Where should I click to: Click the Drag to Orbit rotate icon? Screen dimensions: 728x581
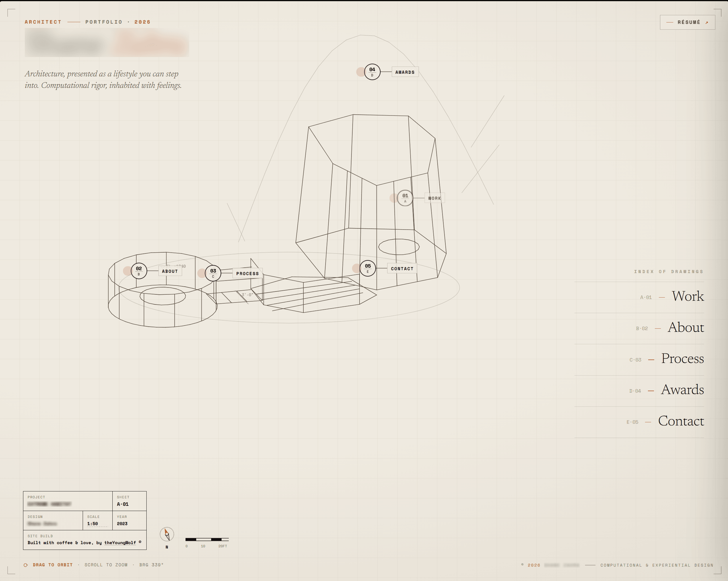point(26,565)
